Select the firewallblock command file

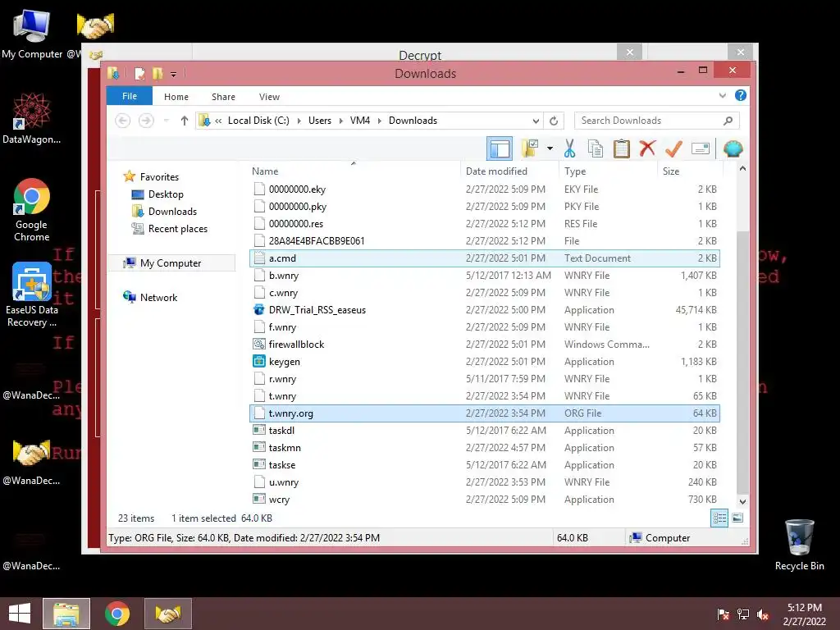pyautogui.click(x=484, y=345)
